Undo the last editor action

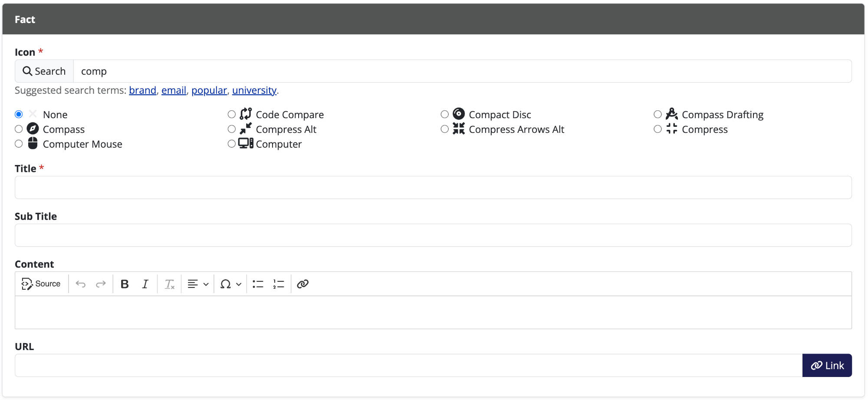[x=81, y=284]
